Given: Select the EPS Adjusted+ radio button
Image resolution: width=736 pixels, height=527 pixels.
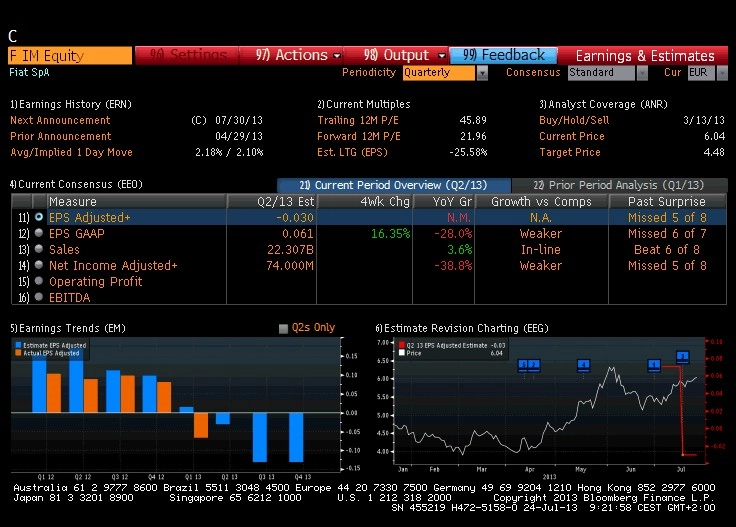Looking at the screenshot, I should click(x=39, y=217).
